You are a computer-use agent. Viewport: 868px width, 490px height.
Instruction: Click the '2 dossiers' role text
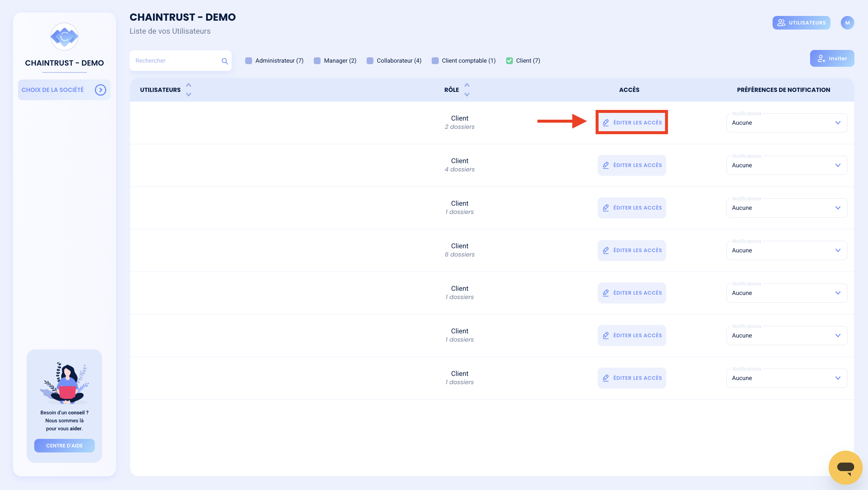[x=460, y=127]
